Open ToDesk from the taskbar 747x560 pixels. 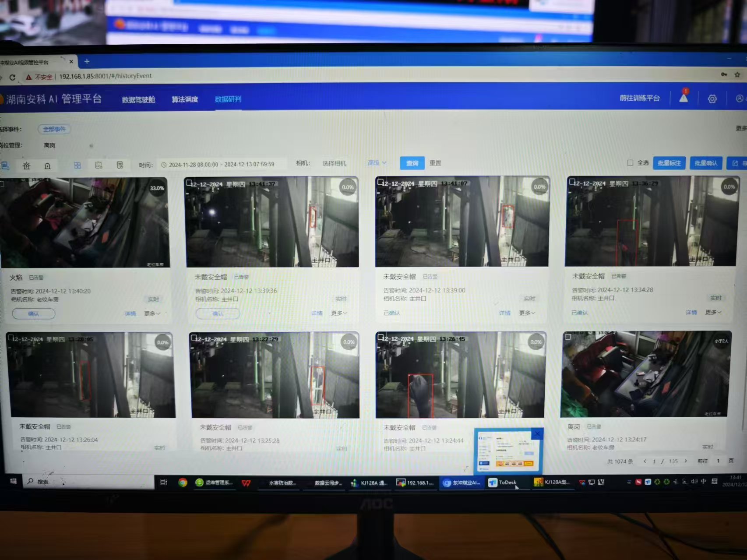click(503, 483)
